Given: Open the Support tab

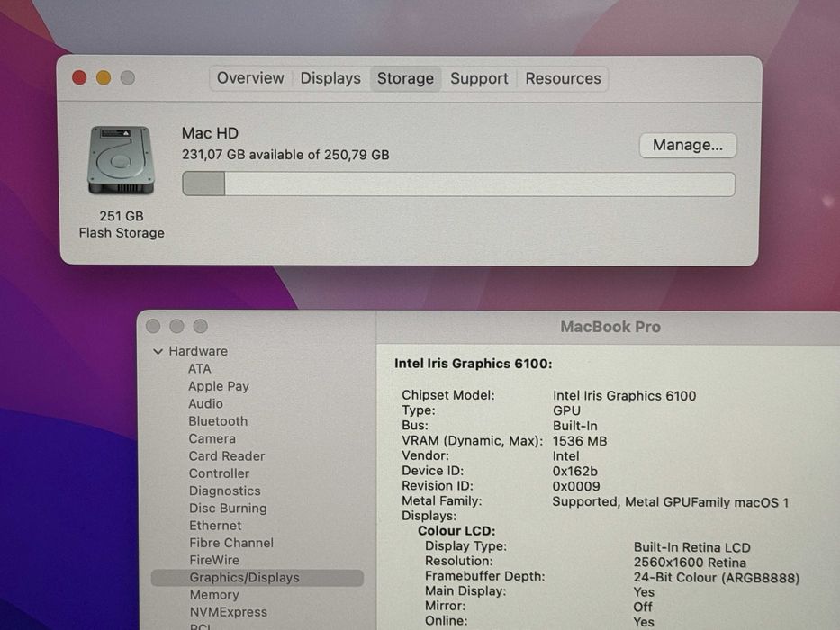Looking at the screenshot, I should (x=479, y=79).
